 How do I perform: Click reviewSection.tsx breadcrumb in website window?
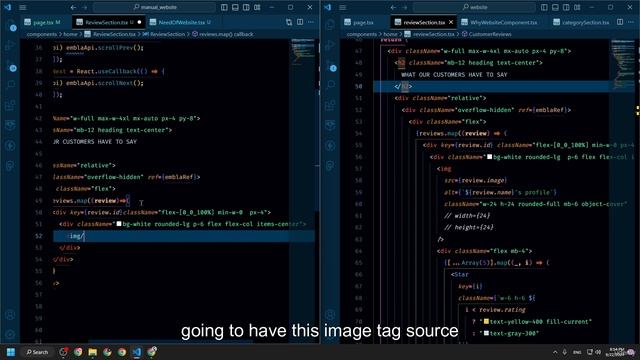pos(429,34)
